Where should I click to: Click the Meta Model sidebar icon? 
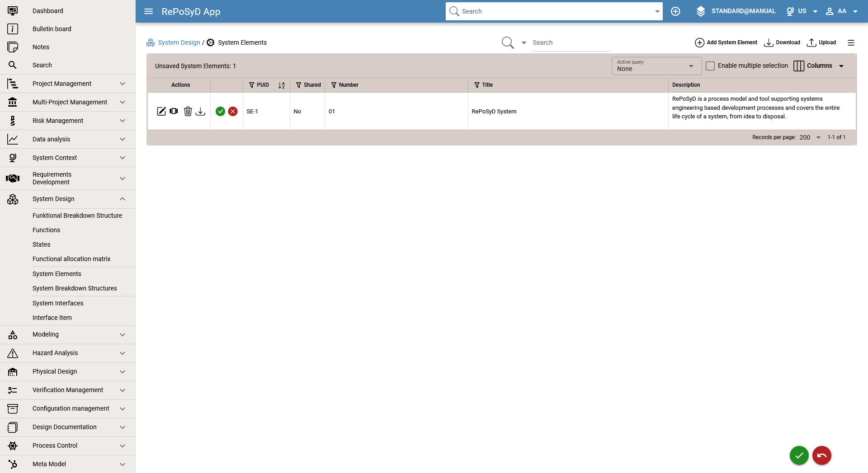tap(13, 464)
